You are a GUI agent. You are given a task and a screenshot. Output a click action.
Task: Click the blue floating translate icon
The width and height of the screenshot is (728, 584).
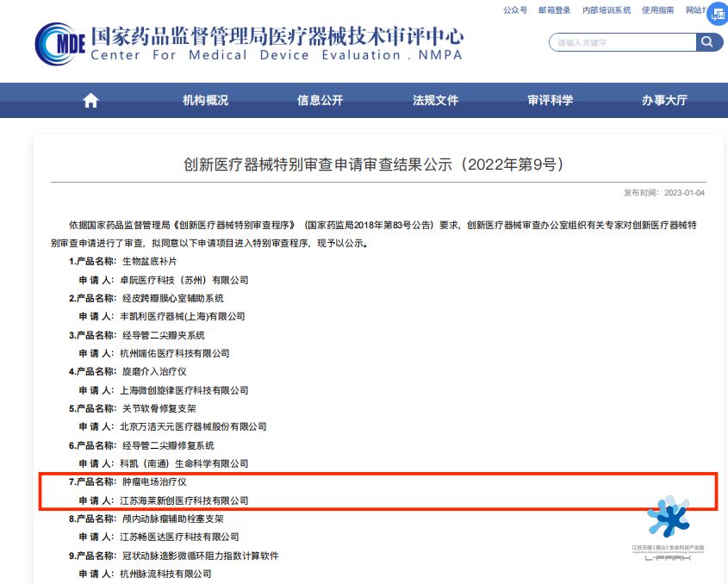pyautogui.click(x=716, y=14)
